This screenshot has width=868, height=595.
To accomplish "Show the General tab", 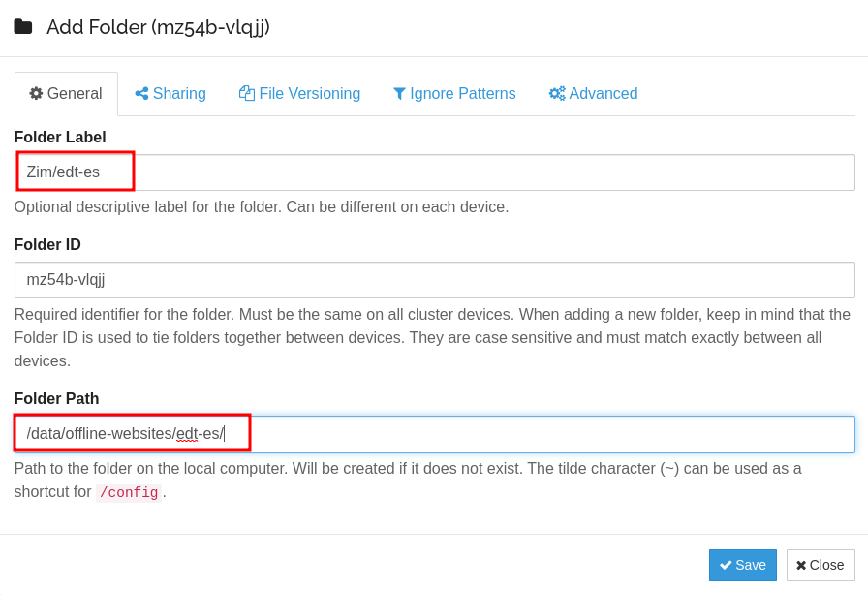I will [66, 94].
